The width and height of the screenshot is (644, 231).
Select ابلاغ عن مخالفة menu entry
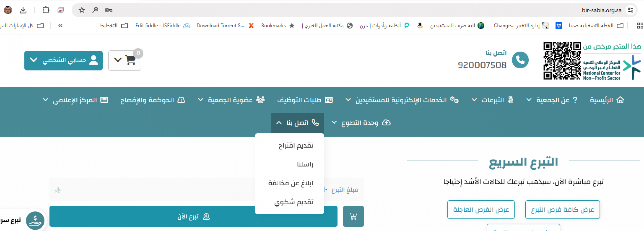(291, 183)
